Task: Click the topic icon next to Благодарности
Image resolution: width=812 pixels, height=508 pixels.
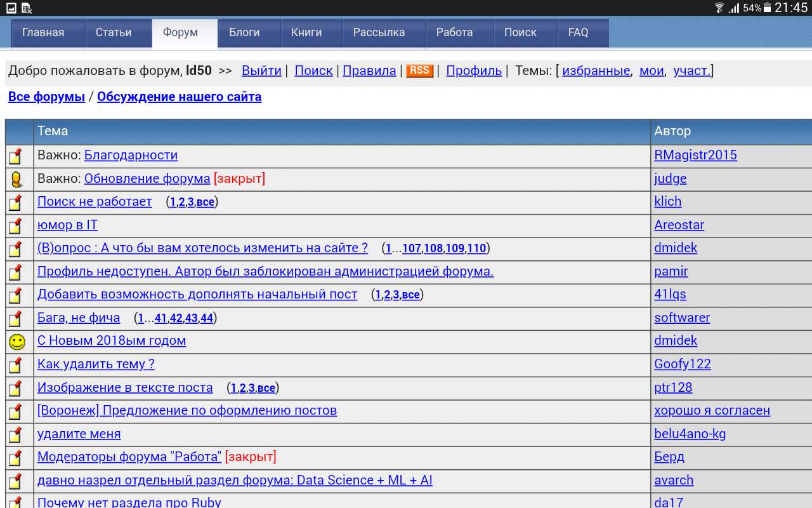Action: (x=15, y=156)
